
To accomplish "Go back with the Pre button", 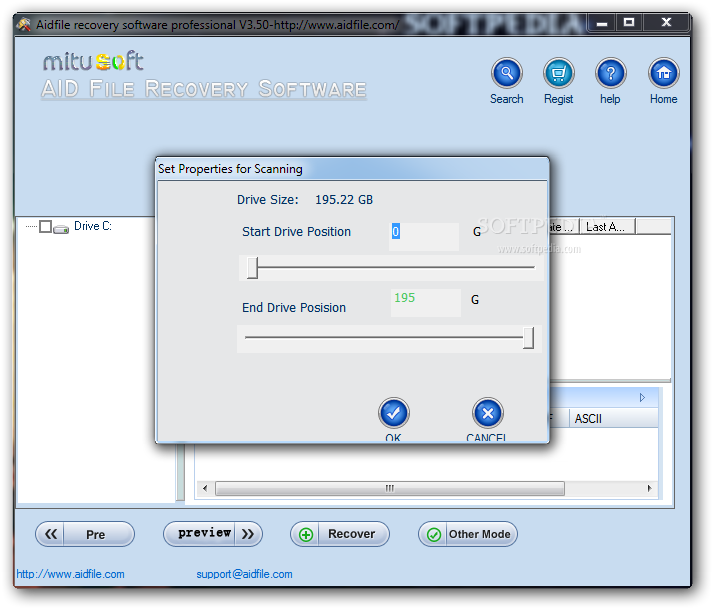I will point(85,534).
